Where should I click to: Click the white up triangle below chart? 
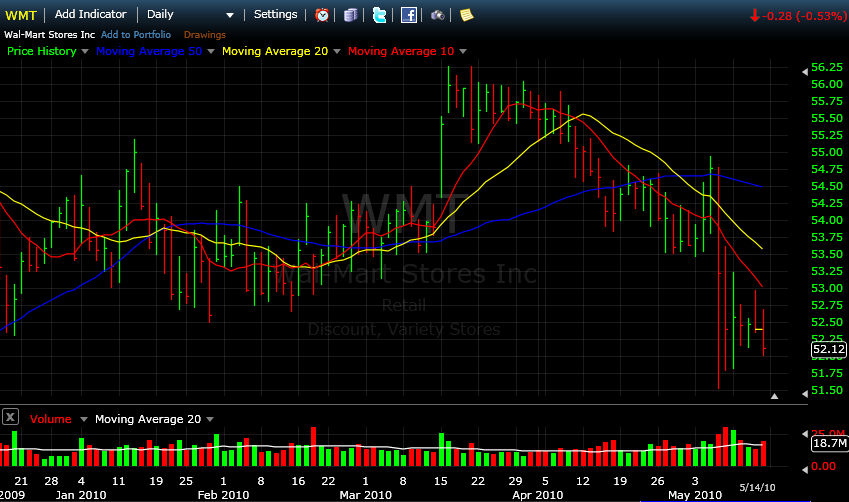point(774,396)
